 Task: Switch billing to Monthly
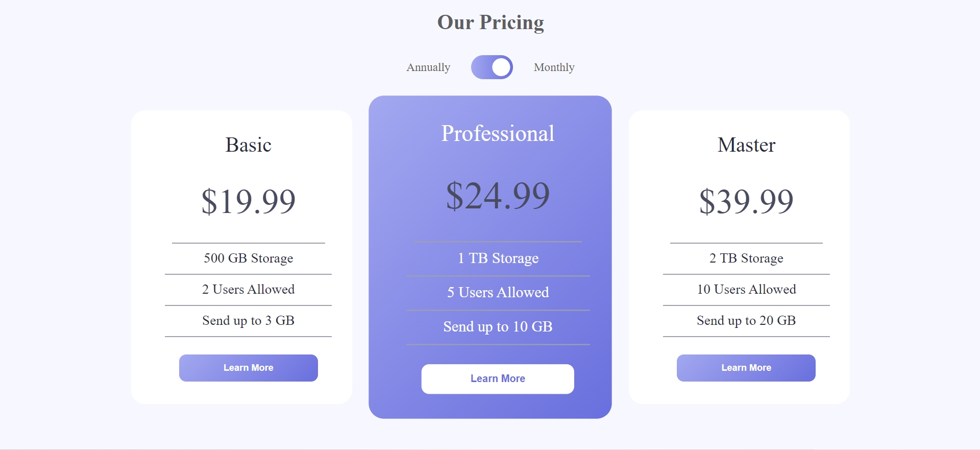554,67
